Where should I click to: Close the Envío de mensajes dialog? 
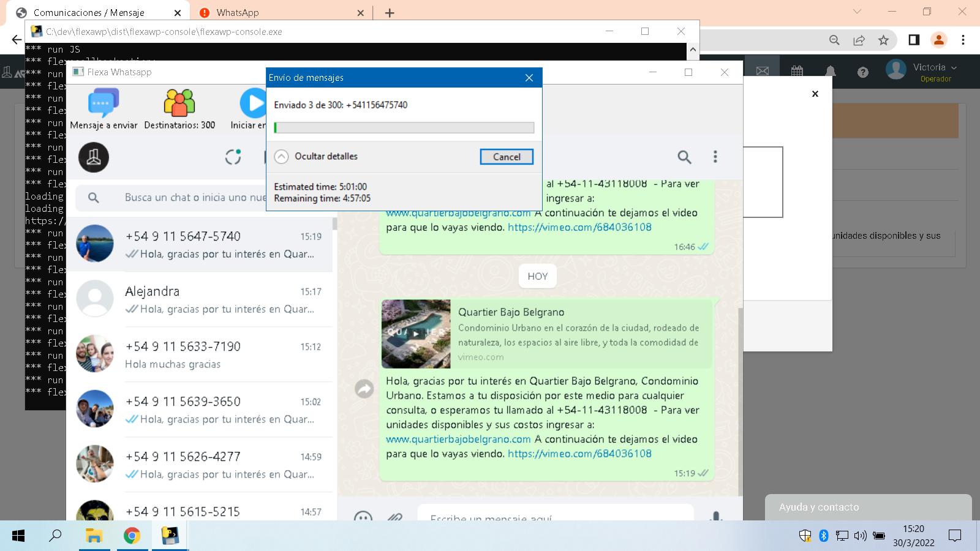529,78
